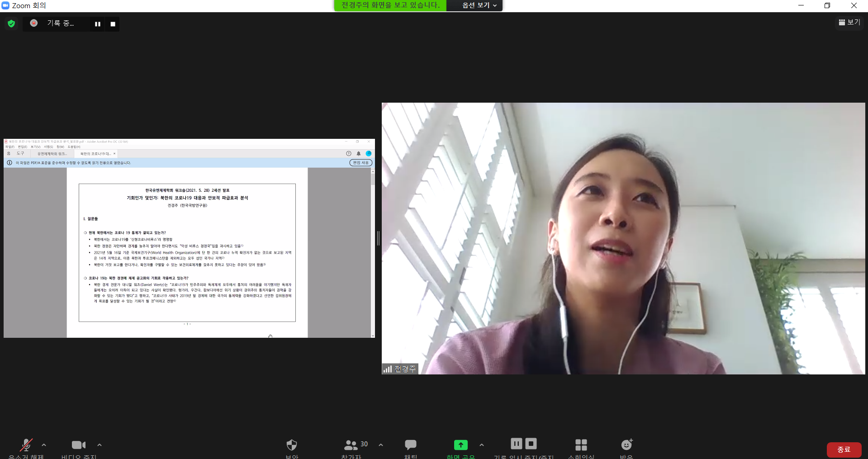The height and width of the screenshot is (459, 868).
Task: Expand audio options arrow beside the microphone
Action: tap(44, 445)
